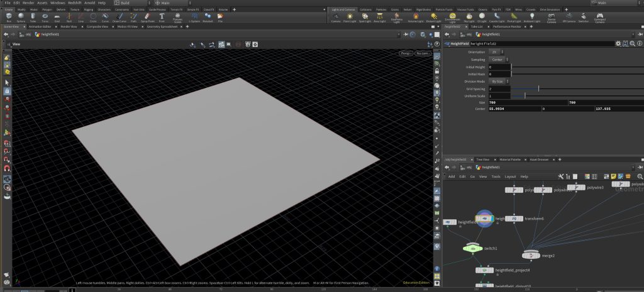Screen dimensions: 644x292
Task: Select the switch1 node
Action: 473,248
